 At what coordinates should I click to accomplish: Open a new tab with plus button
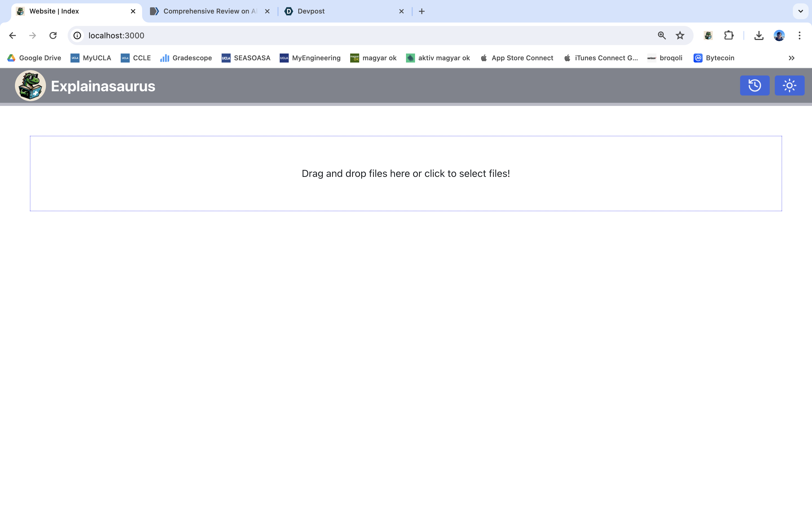pos(422,11)
